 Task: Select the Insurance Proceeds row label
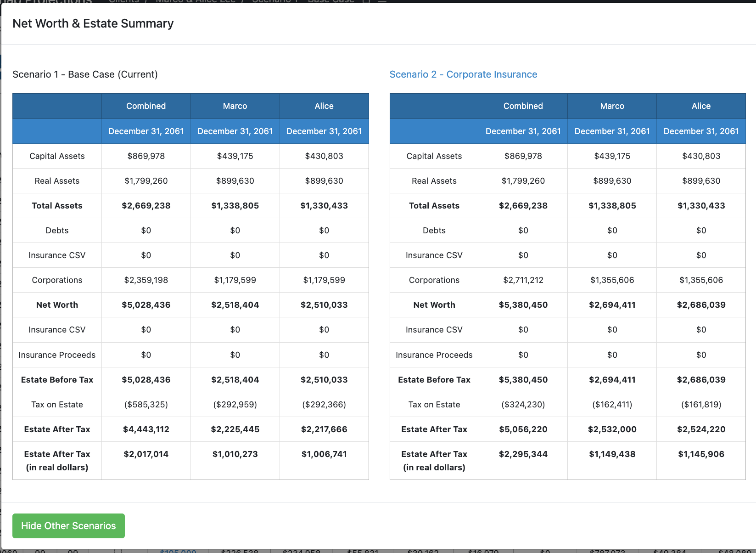coord(57,355)
